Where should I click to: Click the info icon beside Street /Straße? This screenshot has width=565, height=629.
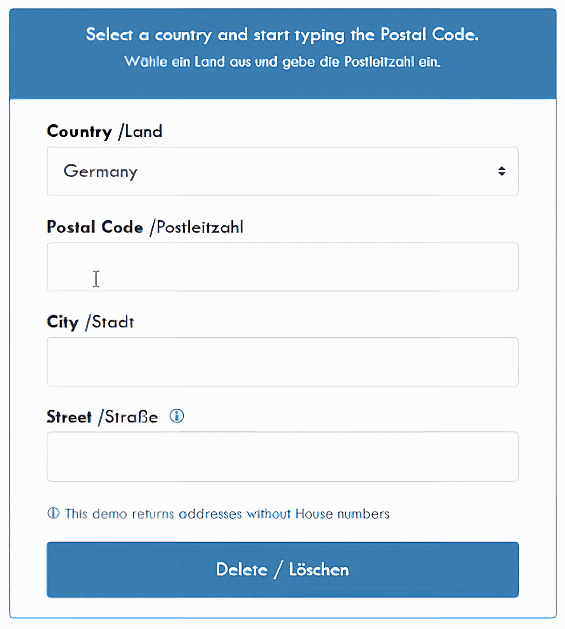pos(177,416)
